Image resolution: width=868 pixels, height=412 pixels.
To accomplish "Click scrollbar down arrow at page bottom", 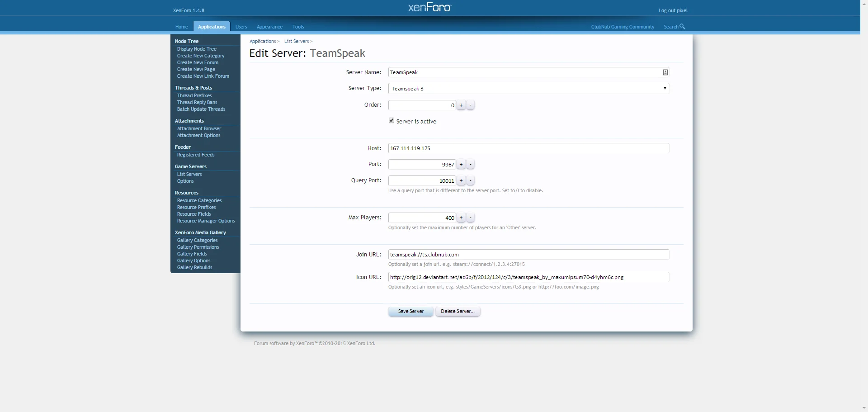I will point(864,408).
